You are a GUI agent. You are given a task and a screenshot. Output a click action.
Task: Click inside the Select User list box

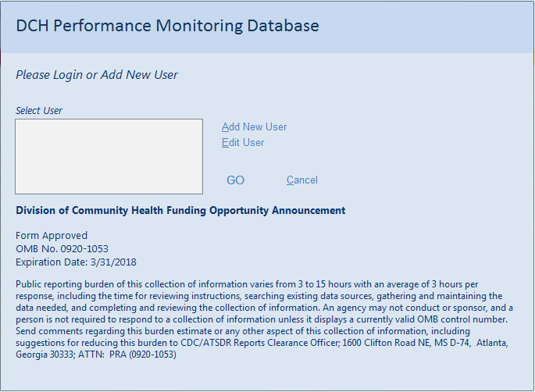[x=109, y=156]
